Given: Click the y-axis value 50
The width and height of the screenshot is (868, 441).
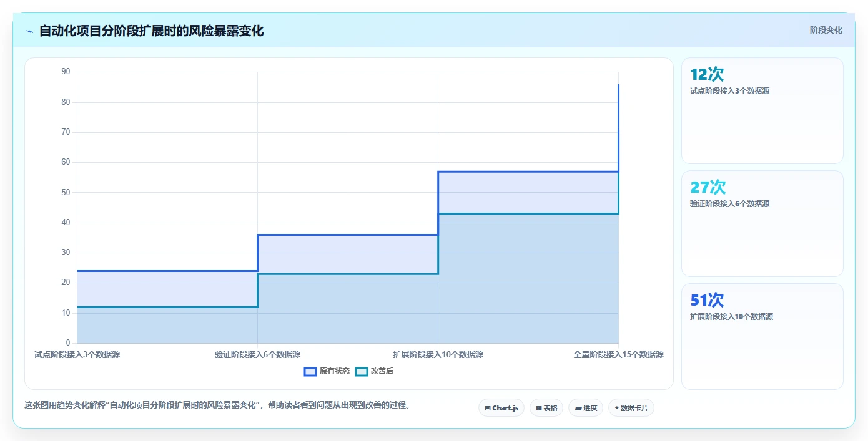Looking at the screenshot, I should (x=66, y=192).
